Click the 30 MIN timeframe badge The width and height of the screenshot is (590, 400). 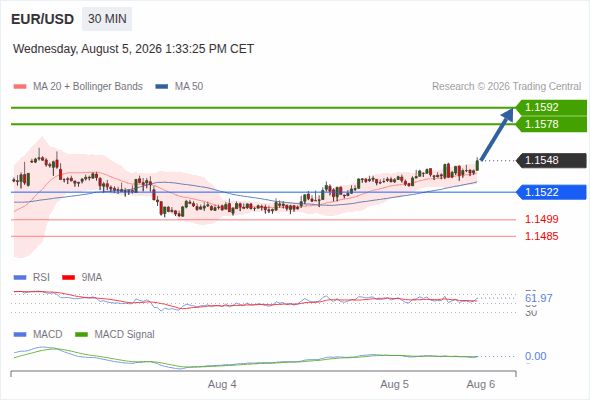[107, 19]
